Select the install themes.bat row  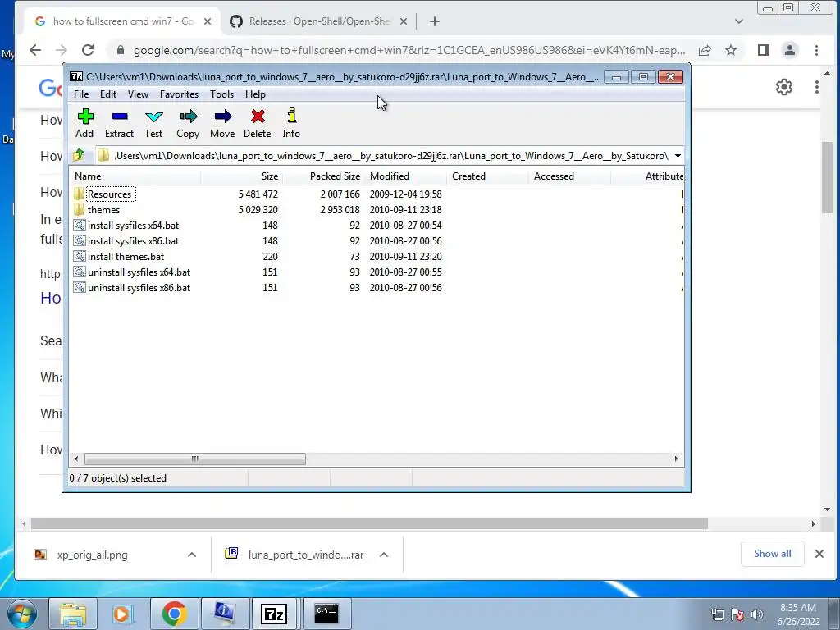click(x=377, y=257)
